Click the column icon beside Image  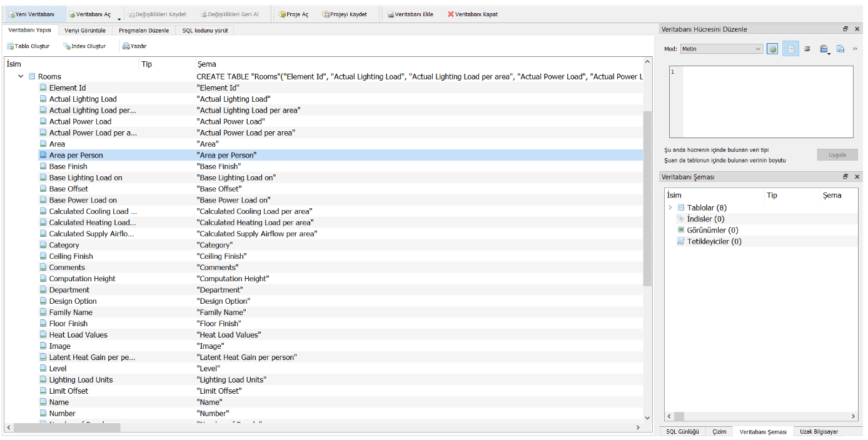[x=43, y=346]
